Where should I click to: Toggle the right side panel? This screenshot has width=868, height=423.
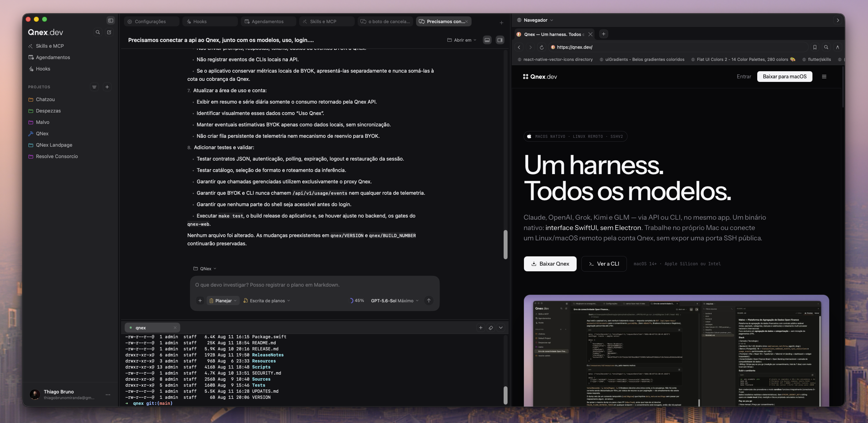[500, 40]
